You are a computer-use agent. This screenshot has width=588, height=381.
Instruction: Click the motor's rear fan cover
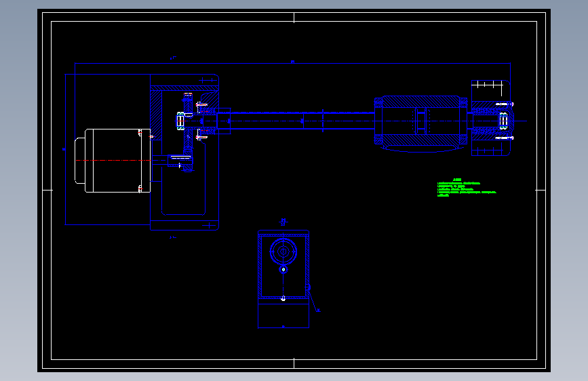tap(80, 161)
